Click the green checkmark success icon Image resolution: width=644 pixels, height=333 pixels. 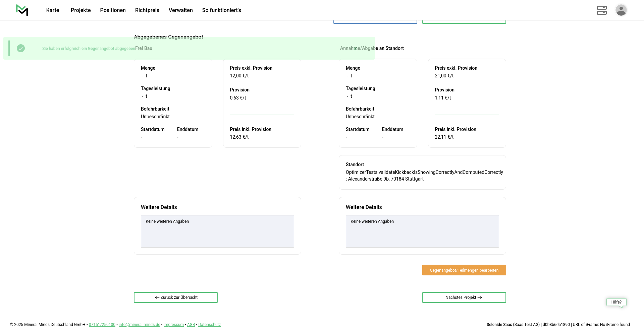coord(21,48)
